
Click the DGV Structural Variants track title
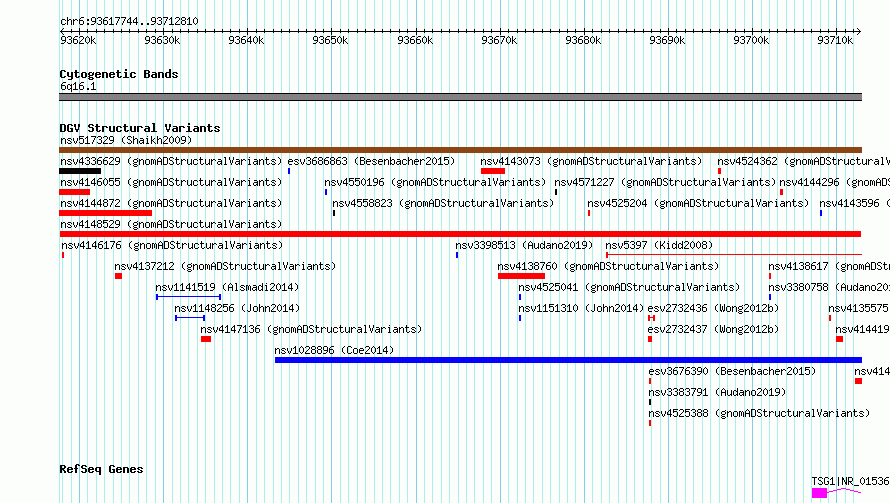point(140,128)
